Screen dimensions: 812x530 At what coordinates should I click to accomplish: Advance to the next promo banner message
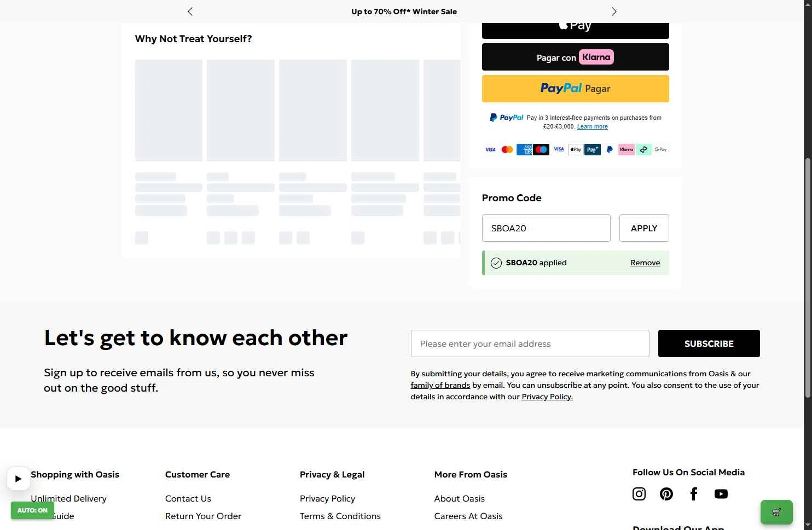[x=614, y=11]
